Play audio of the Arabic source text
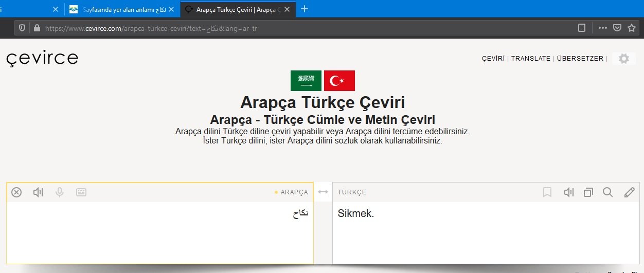 tap(38, 192)
